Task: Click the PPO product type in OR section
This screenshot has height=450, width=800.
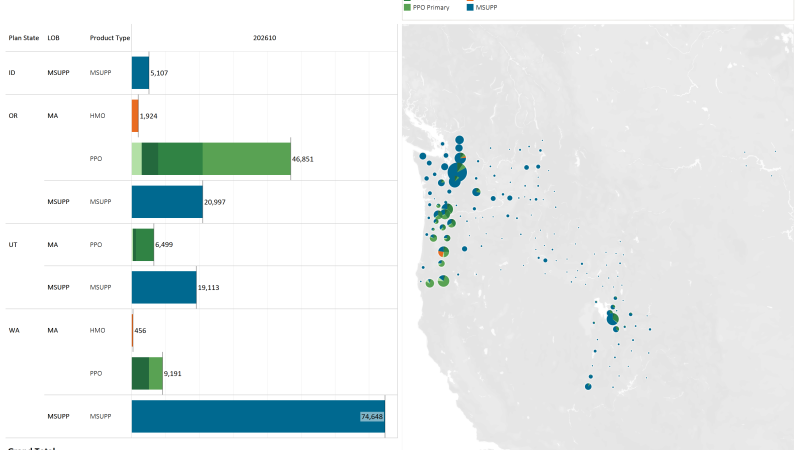Action: pyautogui.click(x=96, y=159)
